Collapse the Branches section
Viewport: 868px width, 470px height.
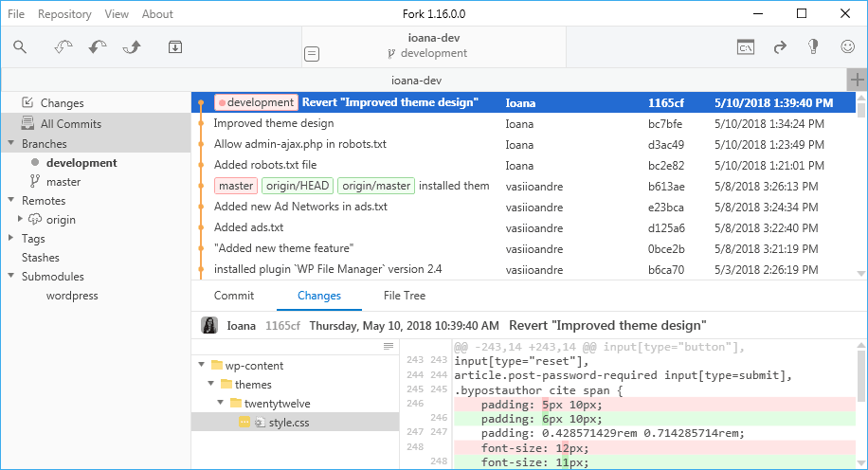point(10,143)
